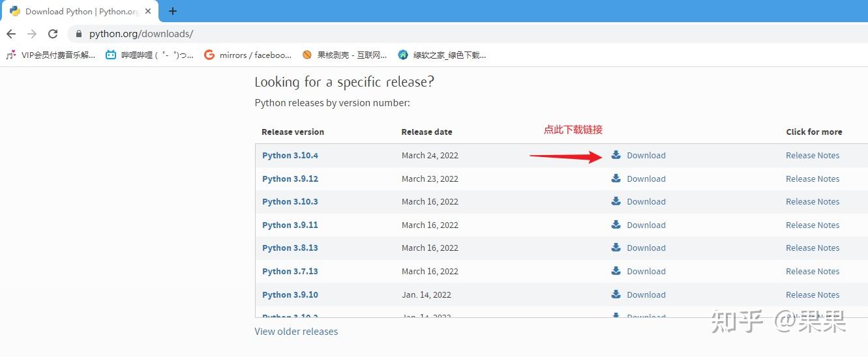View Release Notes for Python 3.9.10
The height and width of the screenshot is (357, 868).
coord(813,295)
